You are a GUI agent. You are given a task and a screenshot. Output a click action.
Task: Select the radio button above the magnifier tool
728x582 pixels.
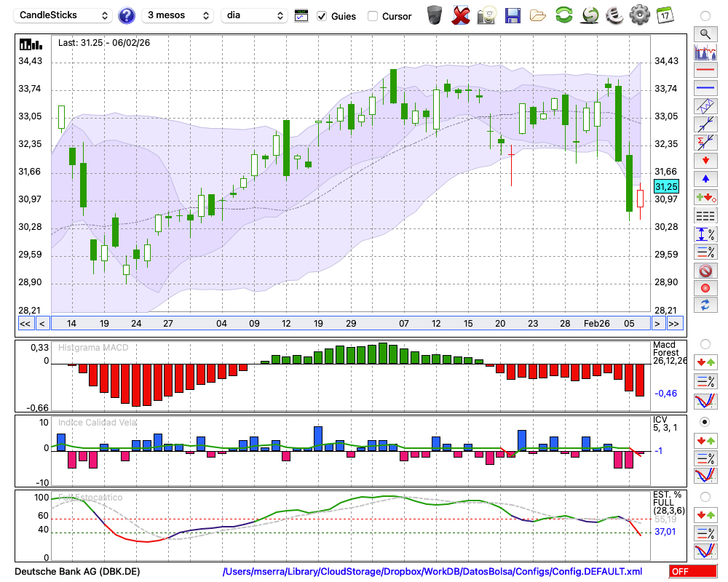(x=705, y=16)
